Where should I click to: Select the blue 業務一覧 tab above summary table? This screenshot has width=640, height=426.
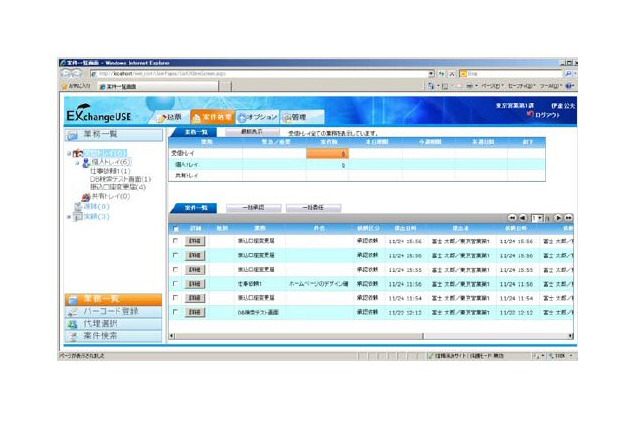(195, 132)
